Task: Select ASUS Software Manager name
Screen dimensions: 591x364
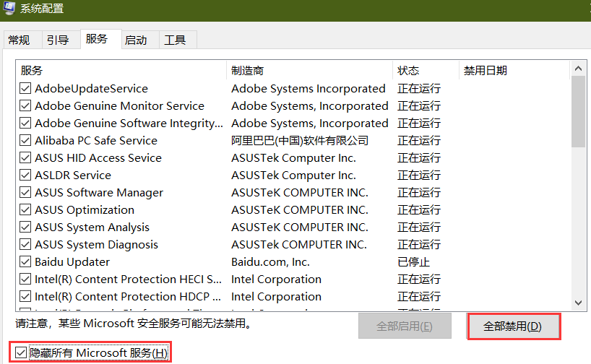Action: click(99, 193)
